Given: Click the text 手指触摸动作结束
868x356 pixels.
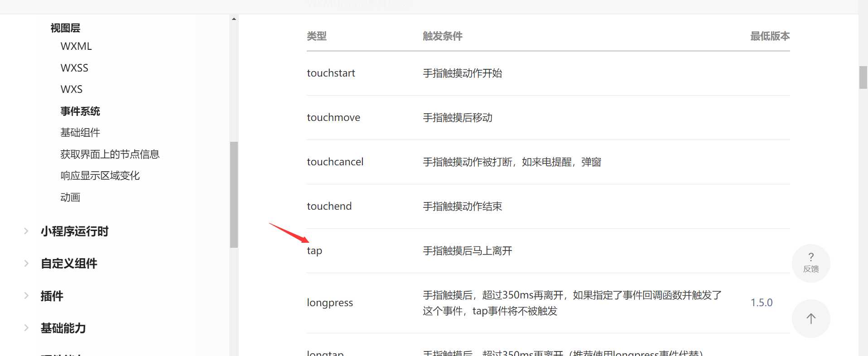Looking at the screenshot, I should point(463,206).
